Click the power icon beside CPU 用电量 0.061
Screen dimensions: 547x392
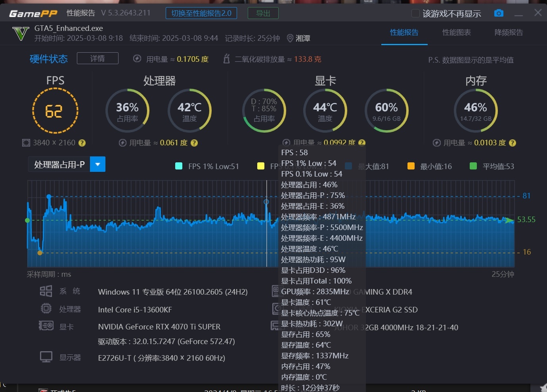coord(123,143)
